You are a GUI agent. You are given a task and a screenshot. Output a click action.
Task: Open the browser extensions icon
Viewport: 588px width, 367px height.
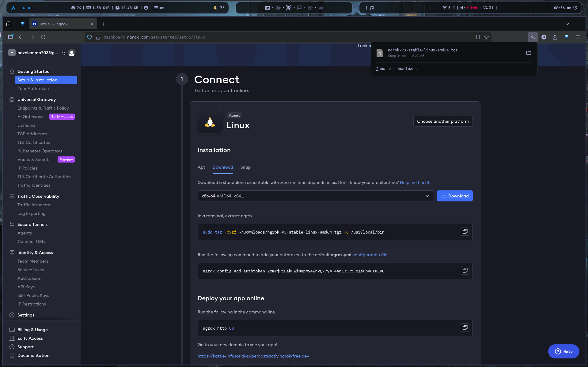point(555,37)
